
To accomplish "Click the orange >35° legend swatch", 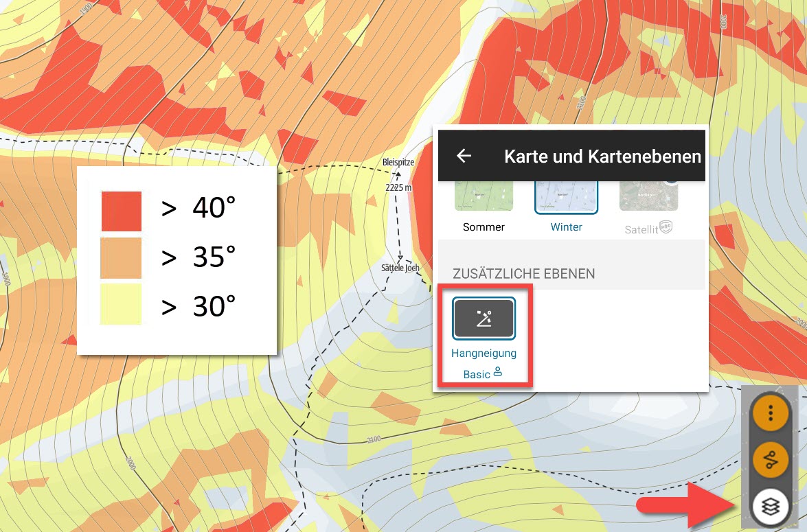I will 121,258.
